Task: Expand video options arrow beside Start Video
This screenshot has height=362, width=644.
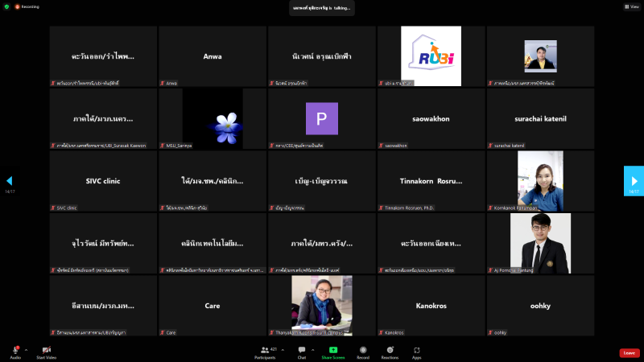Action: click(x=57, y=349)
